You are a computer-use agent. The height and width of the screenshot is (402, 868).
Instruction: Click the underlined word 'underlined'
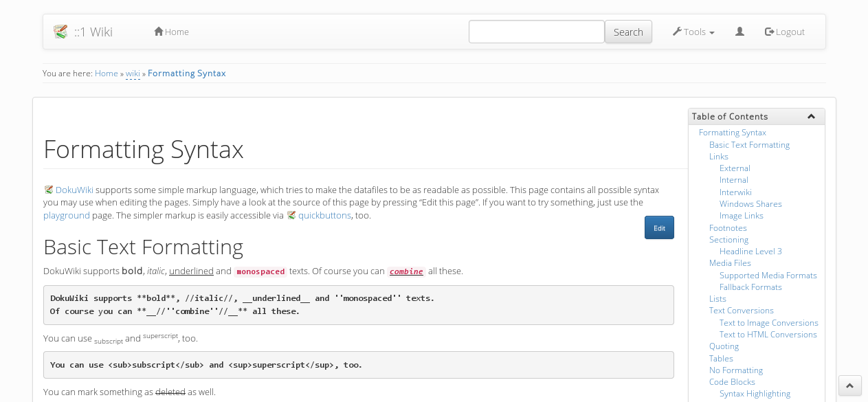click(191, 271)
